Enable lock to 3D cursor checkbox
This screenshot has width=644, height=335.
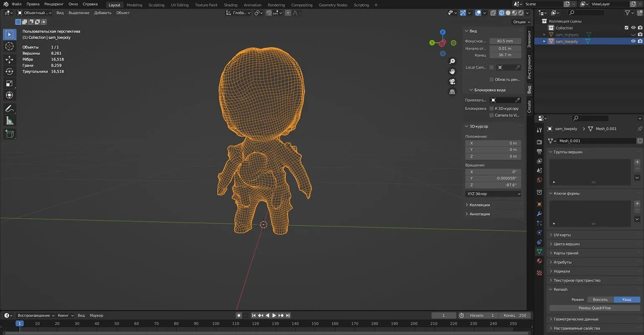491,108
